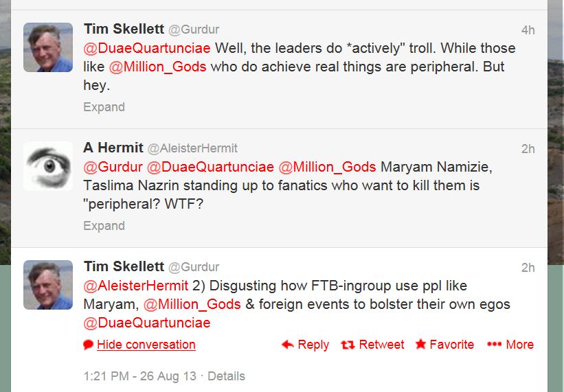Click the speech bubble conversation icon
Screen dimensions: 564x392
(88, 345)
